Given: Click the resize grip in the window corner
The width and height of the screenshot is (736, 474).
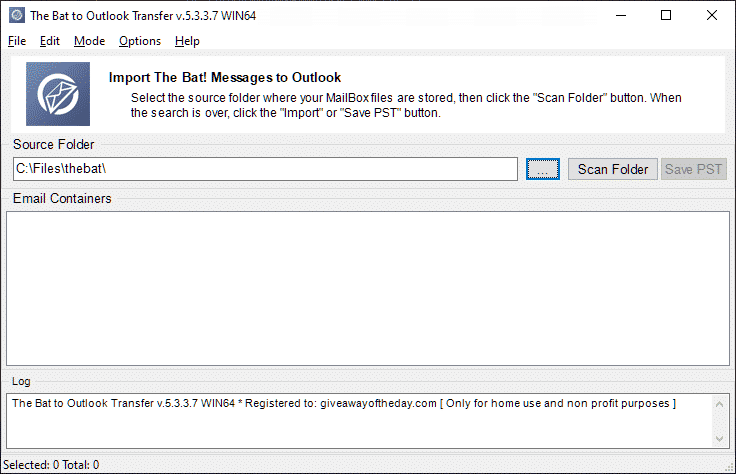Looking at the screenshot, I should 729,467.
